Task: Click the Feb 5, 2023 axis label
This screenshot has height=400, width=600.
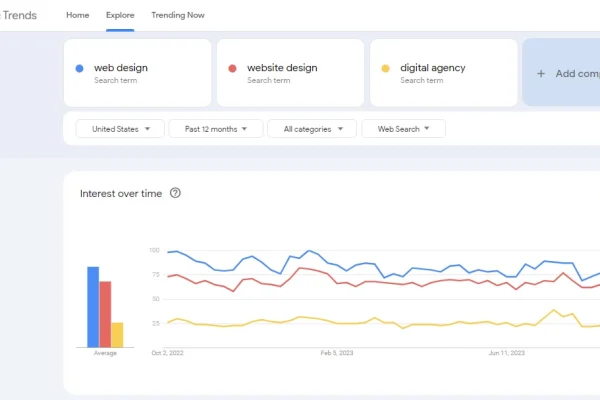Action: click(337, 353)
